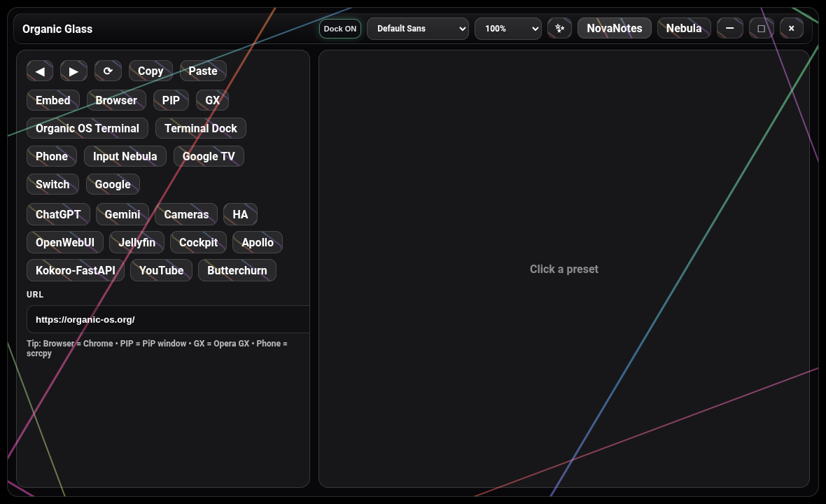This screenshot has height=504, width=826.
Task: Maximize the Organic Glass window
Action: click(761, 29)
